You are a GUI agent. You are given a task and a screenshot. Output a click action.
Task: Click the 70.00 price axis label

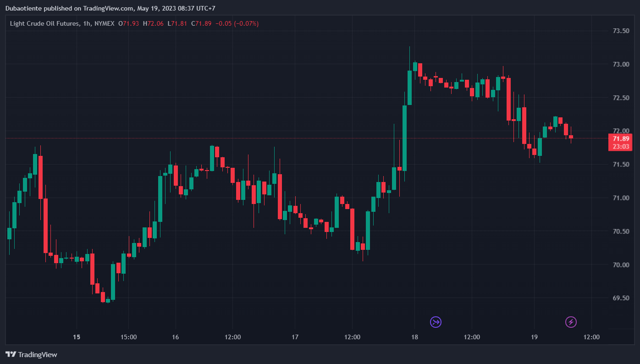(x=621, y=265)
